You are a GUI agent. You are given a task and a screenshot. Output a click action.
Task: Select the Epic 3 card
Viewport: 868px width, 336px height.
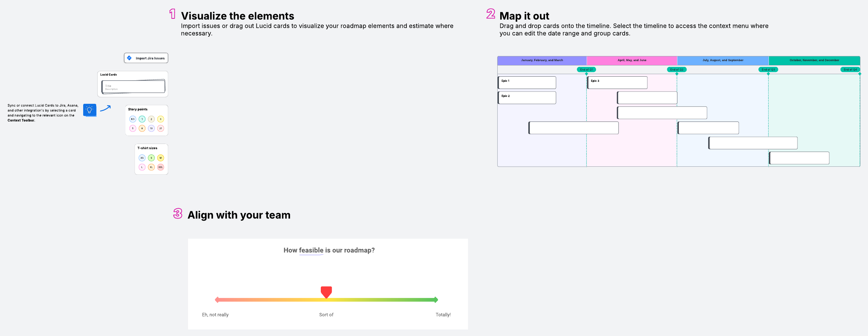click(617, 82)
